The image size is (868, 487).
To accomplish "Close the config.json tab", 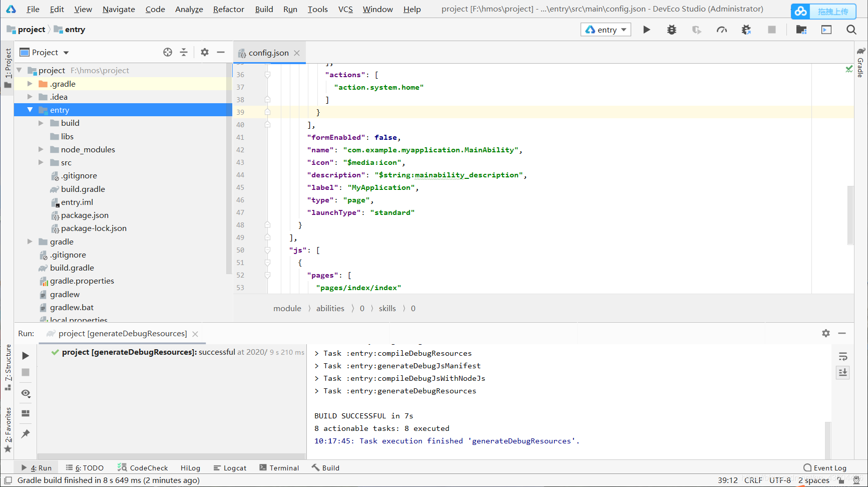I will (297, 53).
